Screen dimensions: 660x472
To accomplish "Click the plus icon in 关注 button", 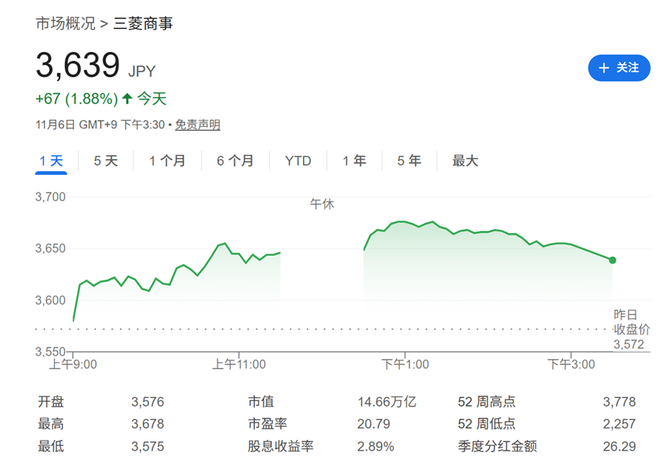I will (603, 68).
